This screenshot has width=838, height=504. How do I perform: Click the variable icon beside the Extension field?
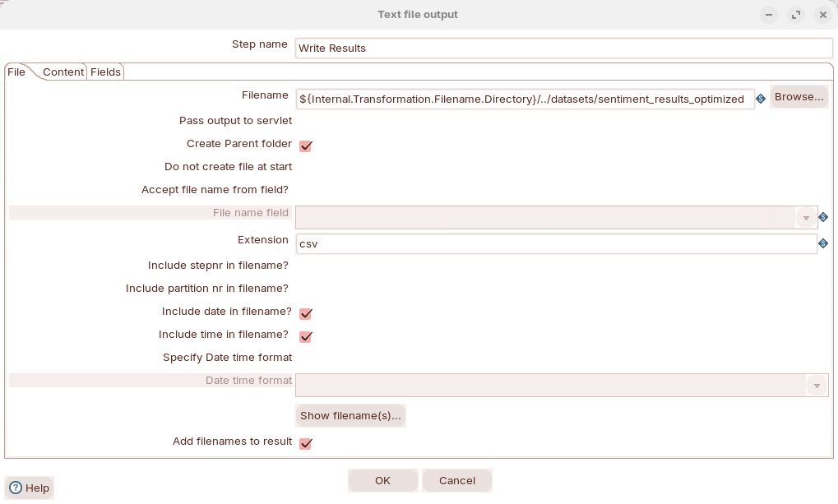pos(823,243)
